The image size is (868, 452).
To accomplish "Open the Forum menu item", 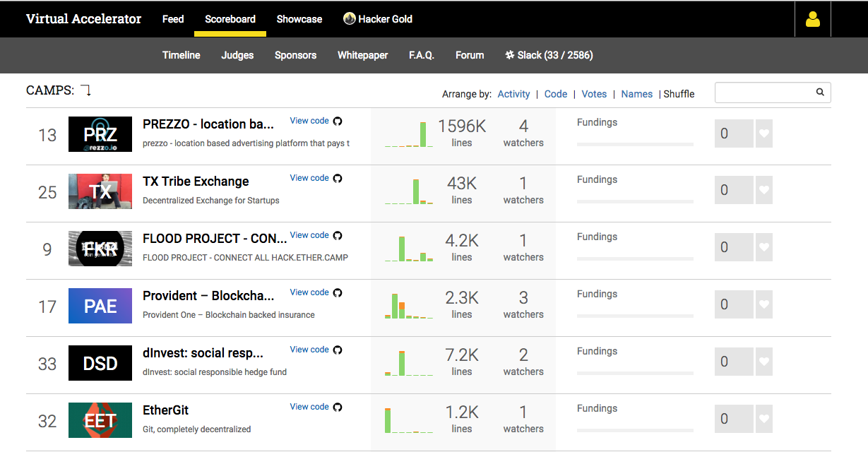I will point(470,55).
